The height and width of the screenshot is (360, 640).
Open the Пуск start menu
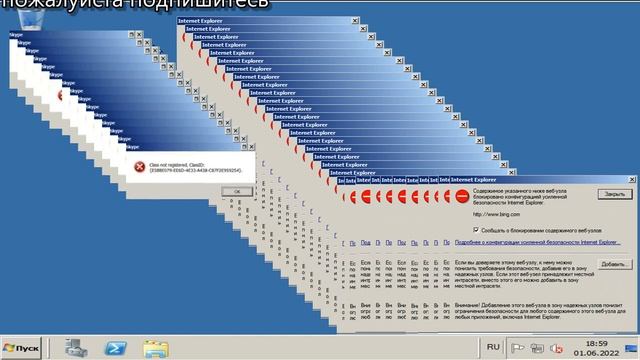tap(21, 348)
